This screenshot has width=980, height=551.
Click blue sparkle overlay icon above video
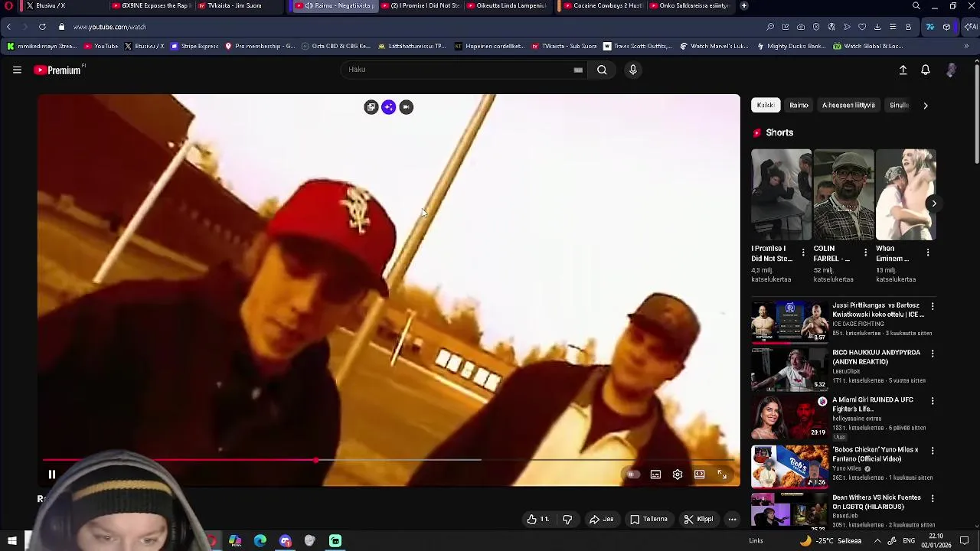coord(389,107)
